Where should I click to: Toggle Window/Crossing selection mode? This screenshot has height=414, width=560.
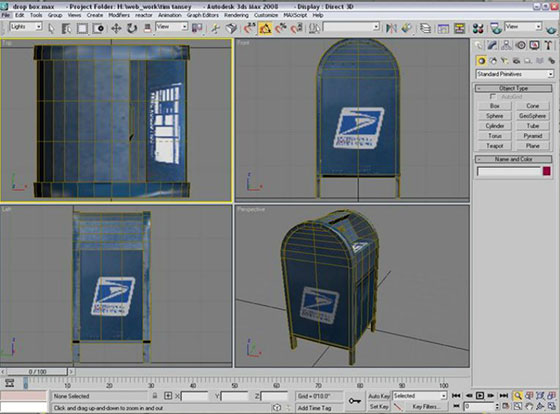click(x=98, y=28)
